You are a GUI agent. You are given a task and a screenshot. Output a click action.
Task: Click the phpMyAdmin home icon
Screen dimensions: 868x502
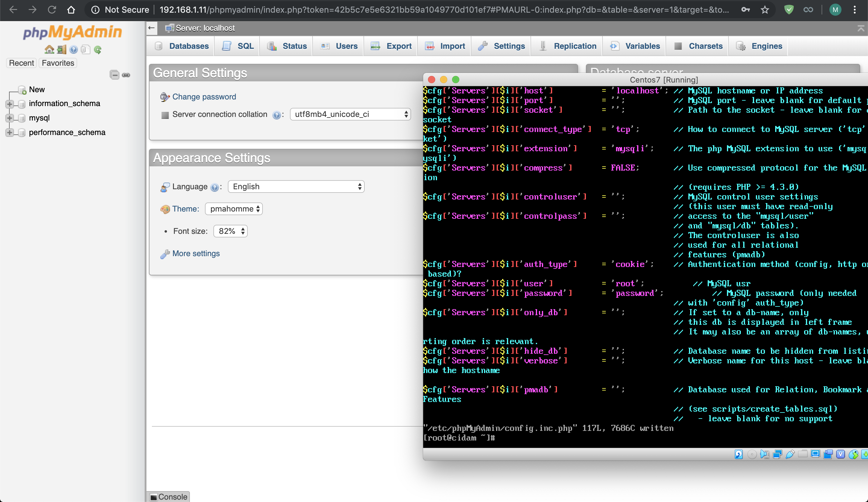(x=49, y=50)
